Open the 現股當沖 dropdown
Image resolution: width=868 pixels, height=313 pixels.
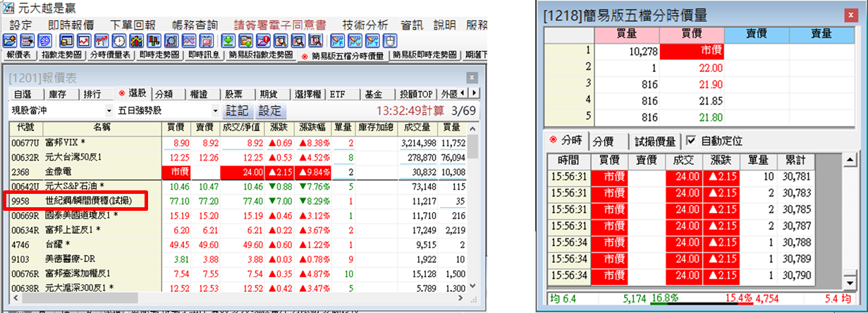pyautogui.click(x=109, y=111)
